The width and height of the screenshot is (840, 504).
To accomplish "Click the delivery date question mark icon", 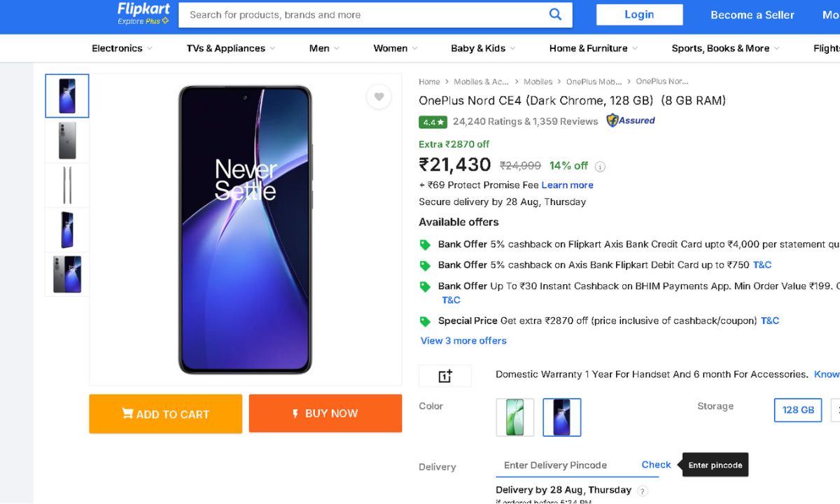I will point(643,491).
